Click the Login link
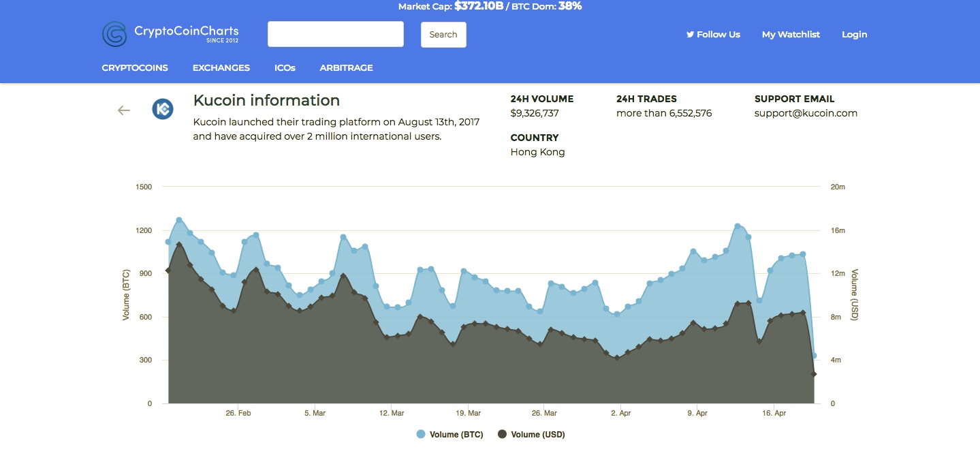 tap(854, 34)
